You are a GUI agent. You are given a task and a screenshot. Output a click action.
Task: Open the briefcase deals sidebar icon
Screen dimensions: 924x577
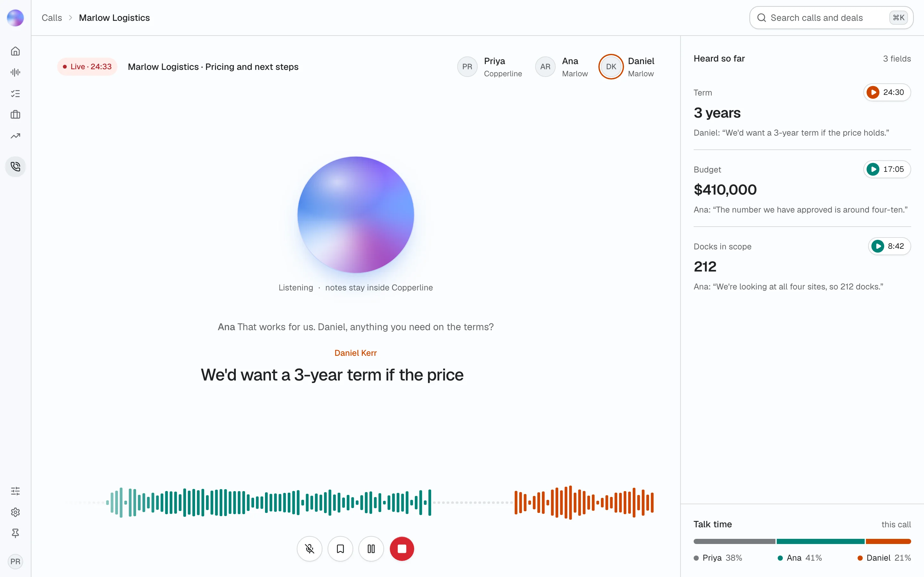pos(15,114)
